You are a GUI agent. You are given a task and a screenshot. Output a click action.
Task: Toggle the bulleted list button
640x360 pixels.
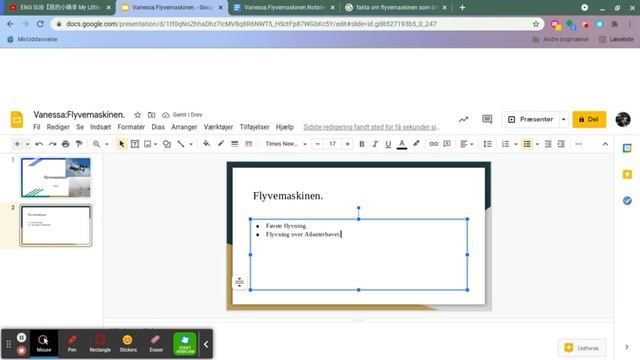tap(527, 144)
